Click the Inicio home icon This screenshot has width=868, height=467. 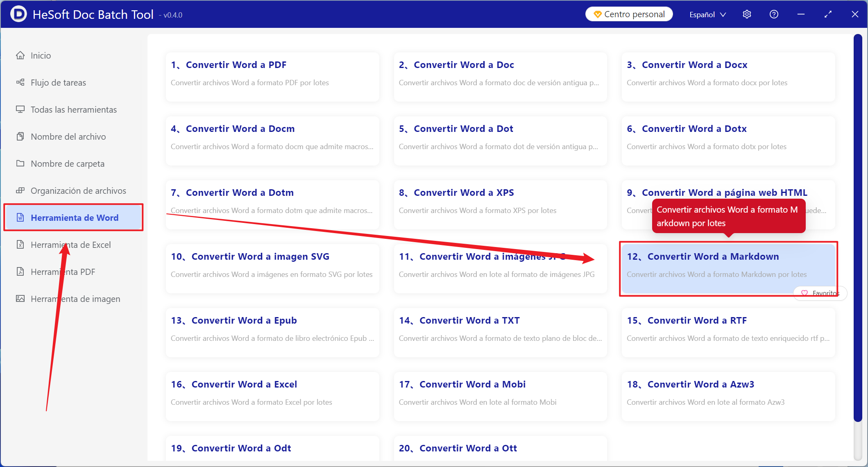click(20, 55)
